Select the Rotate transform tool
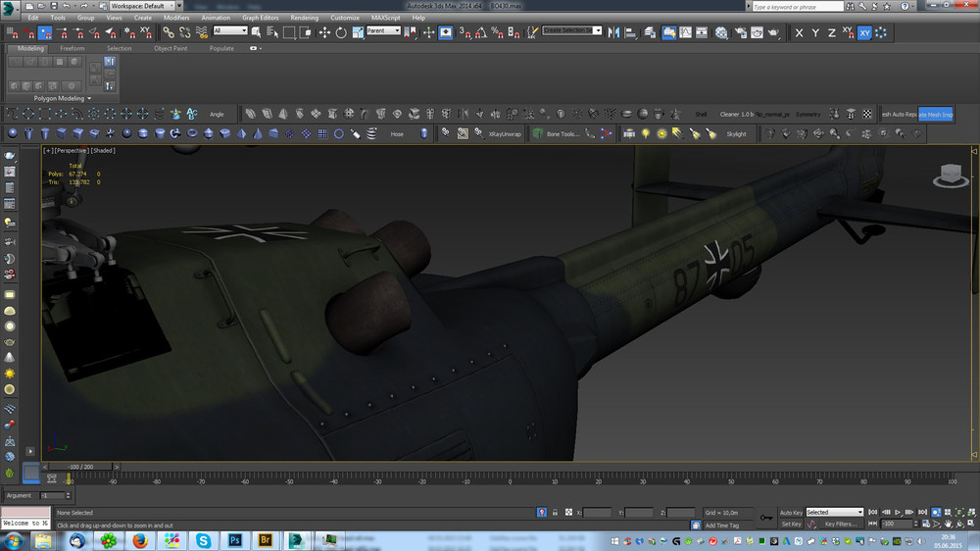Viewport: 980px width, 551px height. 341,32
